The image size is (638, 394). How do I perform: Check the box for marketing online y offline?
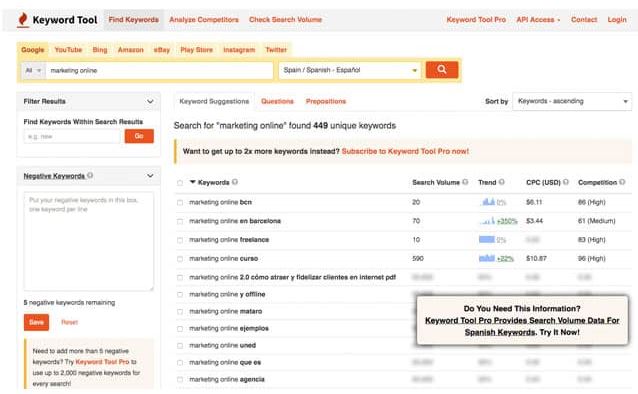pos(180,294)
